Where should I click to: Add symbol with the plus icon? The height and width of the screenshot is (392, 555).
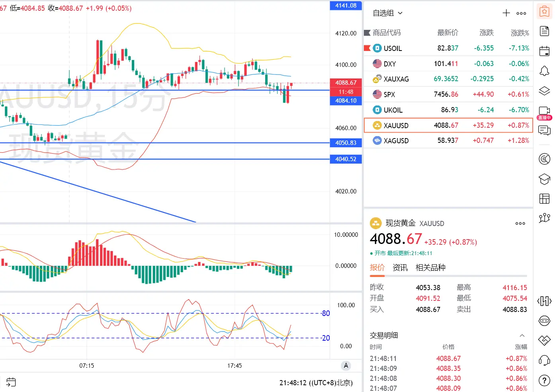tap(506, 13)
